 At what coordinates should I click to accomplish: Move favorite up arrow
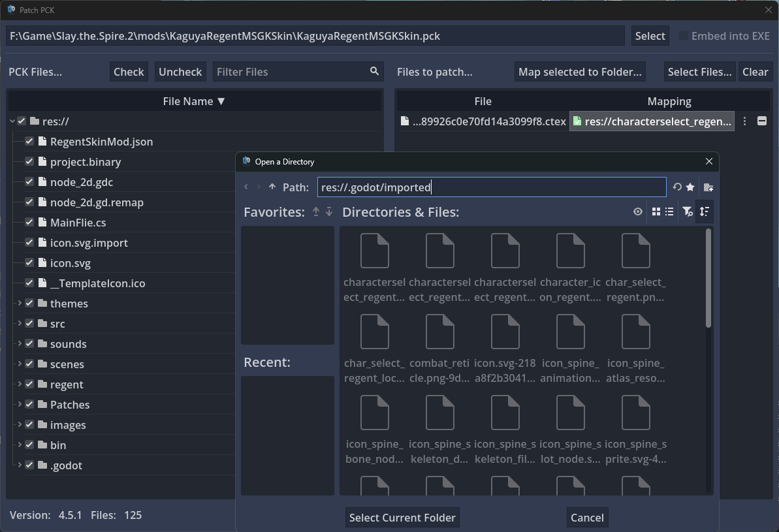coord(316,211)
